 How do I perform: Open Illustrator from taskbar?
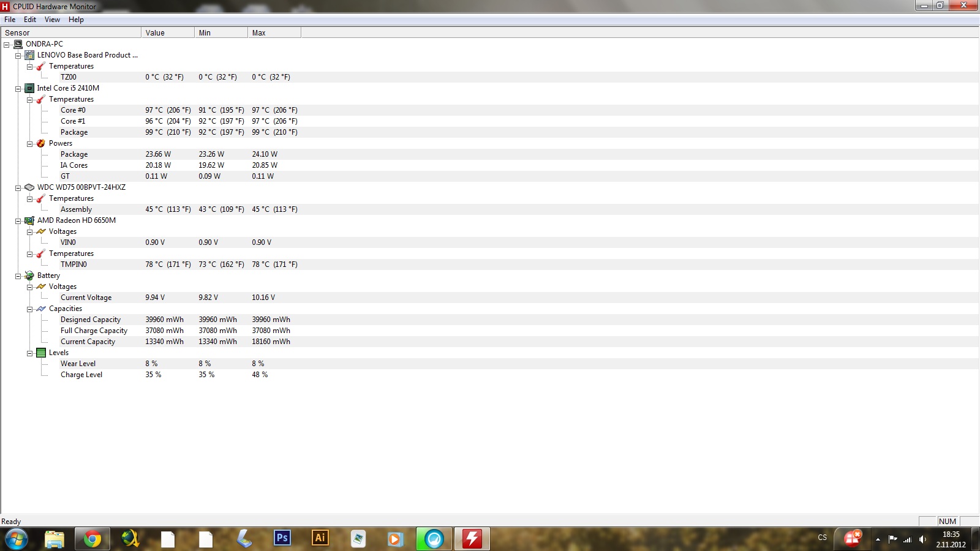(320, 538)
